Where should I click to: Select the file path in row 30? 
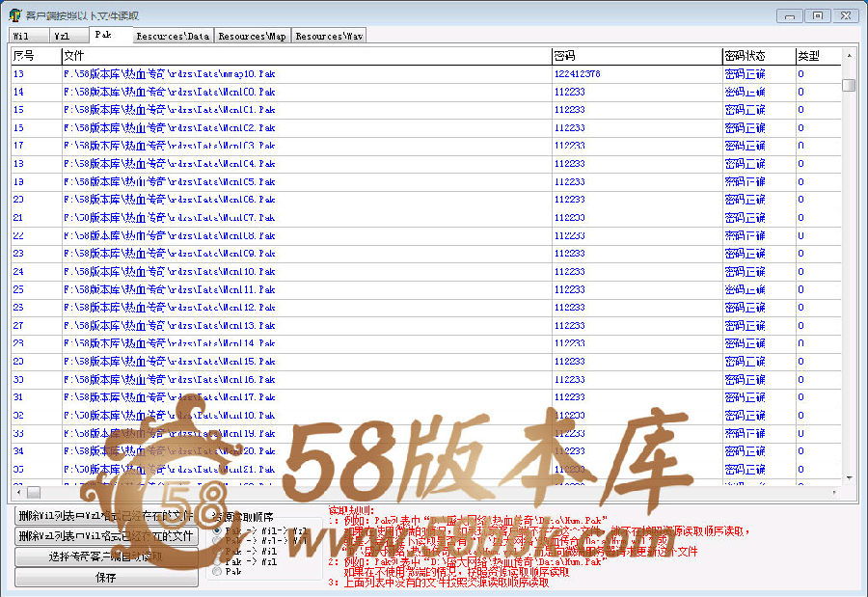click(170, 379)
